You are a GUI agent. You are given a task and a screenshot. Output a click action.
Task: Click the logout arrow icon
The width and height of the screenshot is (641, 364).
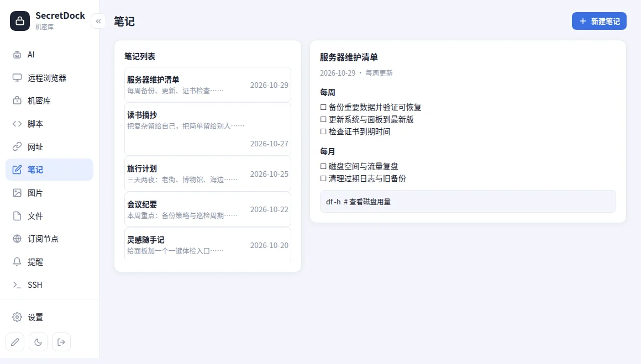click(61, 342)
